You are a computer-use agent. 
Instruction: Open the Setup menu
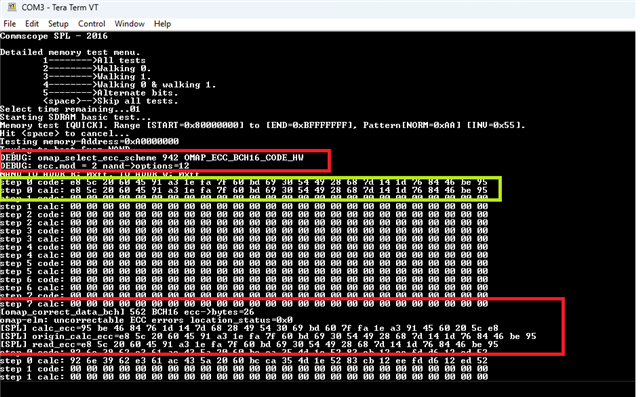(58, 24)
